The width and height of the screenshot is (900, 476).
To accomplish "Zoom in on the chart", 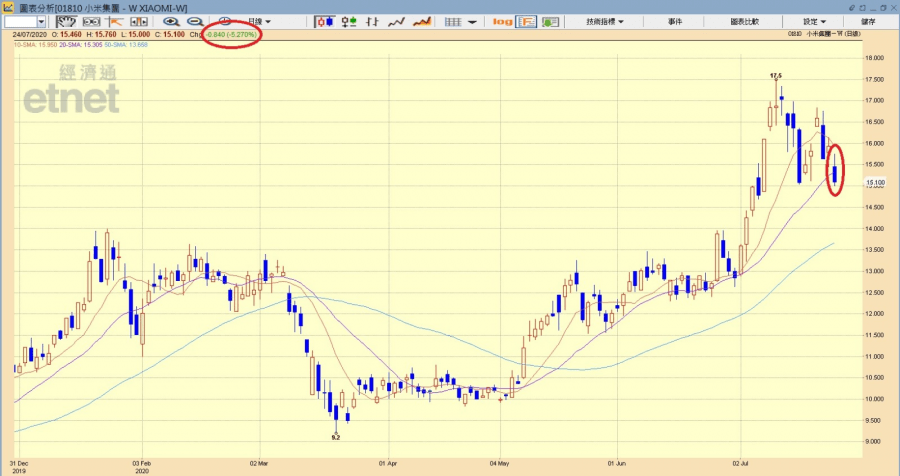I will (171, 21).
